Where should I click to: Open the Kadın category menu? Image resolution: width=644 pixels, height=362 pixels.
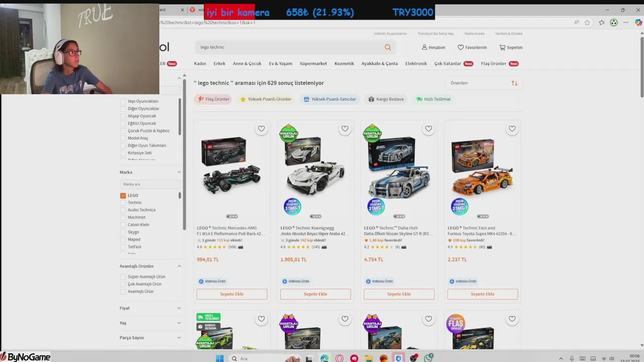click(x=200, y=64)
